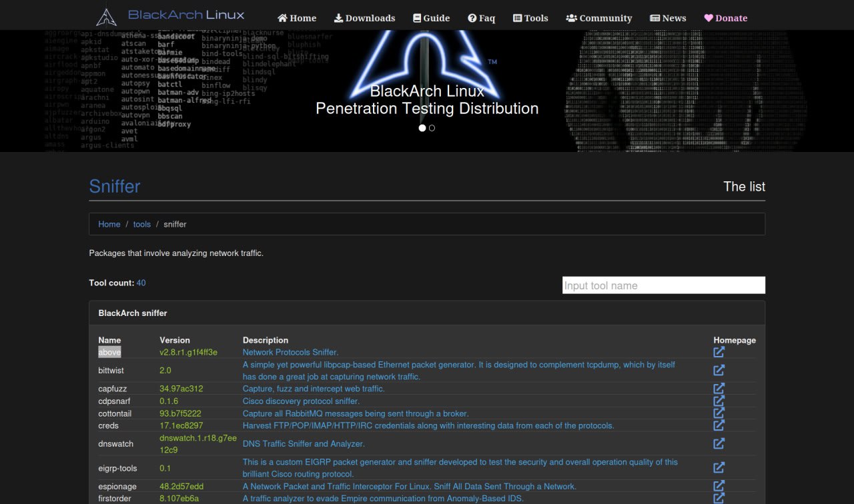Open homepage link icon for cdpsnarf
The height and width of the screenshot is (504, 854).
[719, 401]
